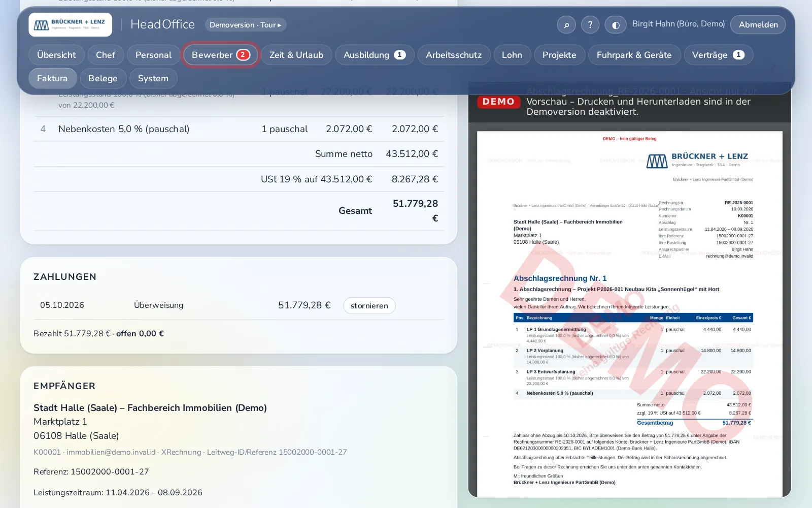Image resolution: width=812 pixels, height=508 pixels.
Task: Click the Brückner + Lenz logo
Action: click(x=71, y=24)
